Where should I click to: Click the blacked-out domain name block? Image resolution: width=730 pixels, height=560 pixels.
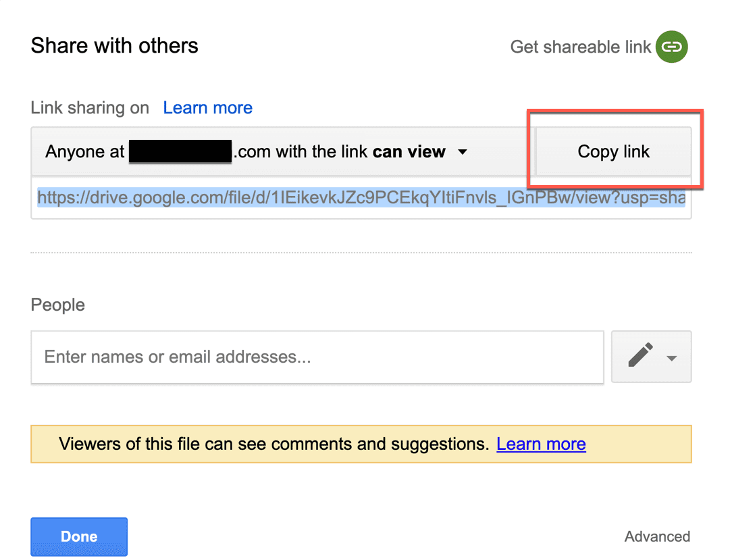[180, 152]
